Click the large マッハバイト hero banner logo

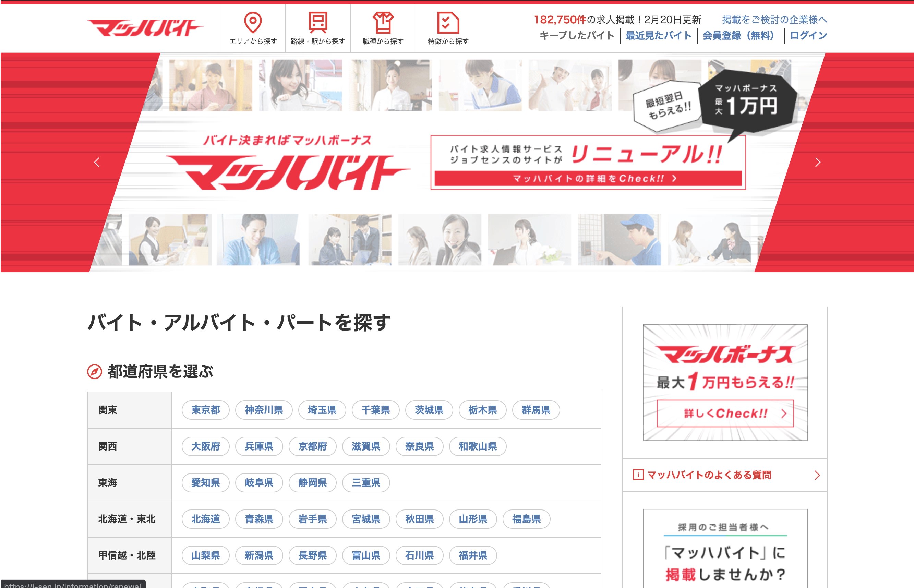[288, 172]
